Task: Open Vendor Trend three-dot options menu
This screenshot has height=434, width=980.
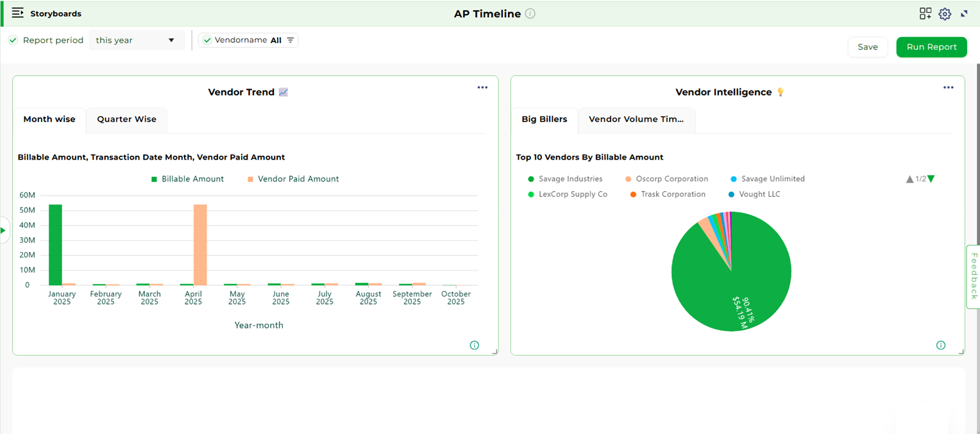Action: click(x=482, y=88)
